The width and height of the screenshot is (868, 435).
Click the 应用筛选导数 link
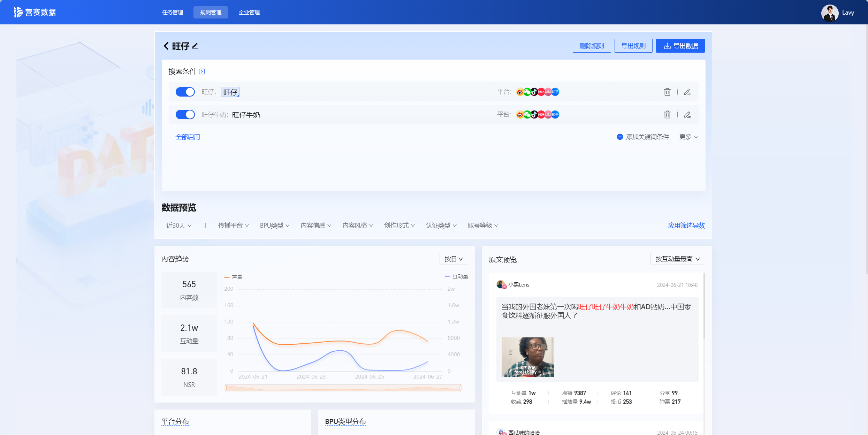[x=686, y=226]
